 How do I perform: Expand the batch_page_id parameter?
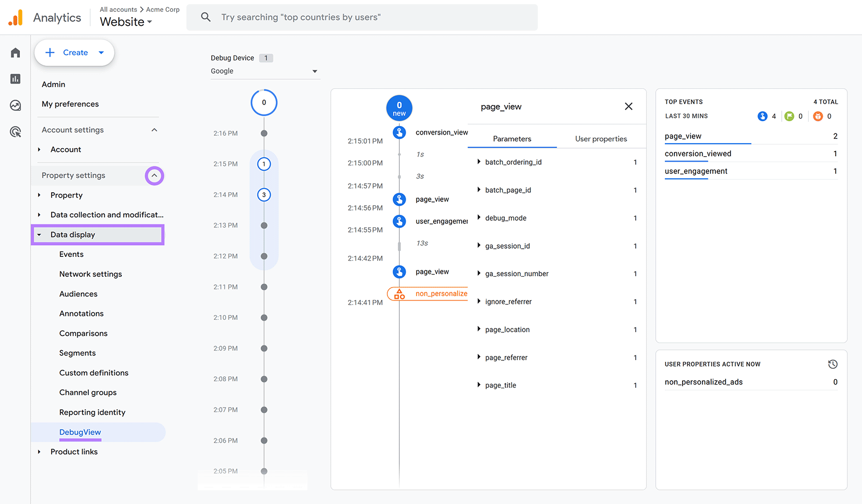[478, 190]
